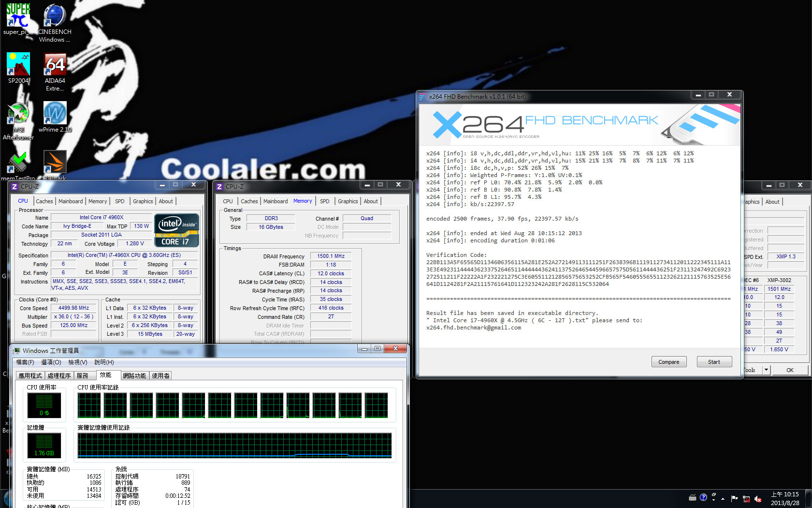Open Caches tab in the memory CPU-Z window
The width and height of the screenshot is (812, 508).
click(249, 201)
